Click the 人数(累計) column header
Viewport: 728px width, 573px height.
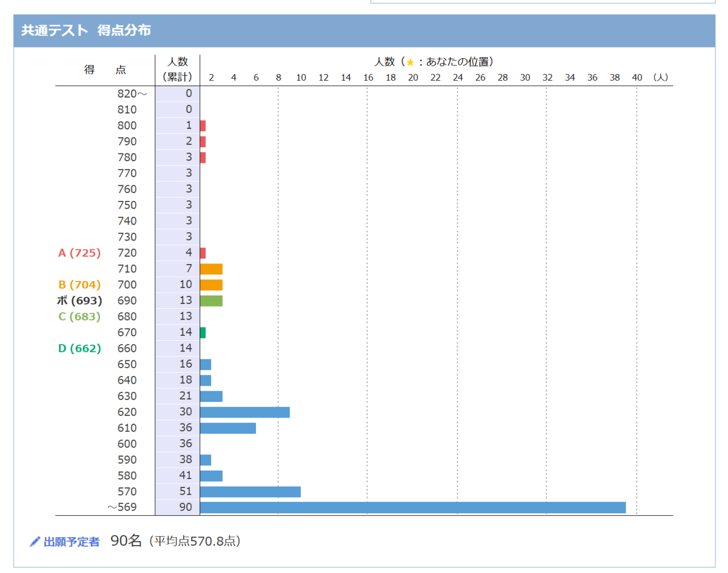[x=178, y=69]
